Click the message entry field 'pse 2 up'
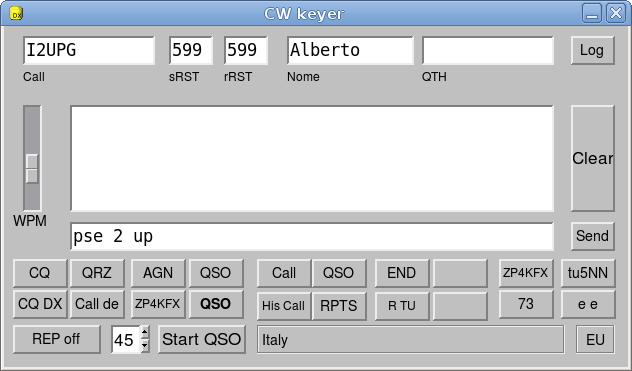Screen dimensions: 632x371 point(312,236)
